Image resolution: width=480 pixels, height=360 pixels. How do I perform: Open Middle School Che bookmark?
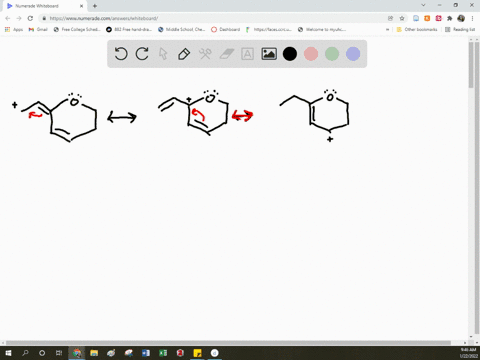pos(182,29)
